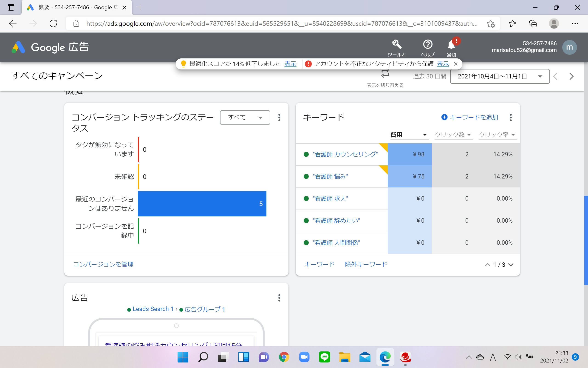Go to the next date range arrow
This screenshot has height=368, width=588.
[x=571, y=76]
